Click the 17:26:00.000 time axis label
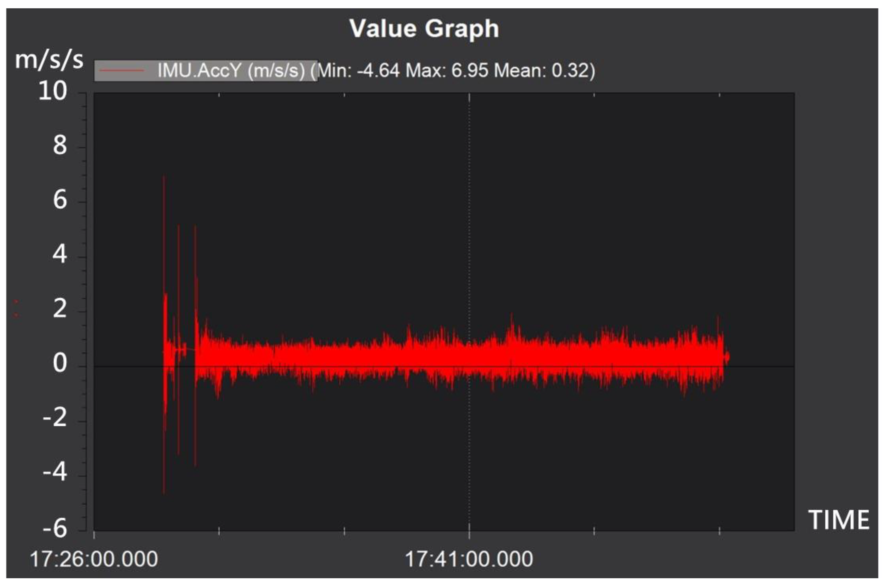This screenshot has width=886, height=588. [94, 559]
